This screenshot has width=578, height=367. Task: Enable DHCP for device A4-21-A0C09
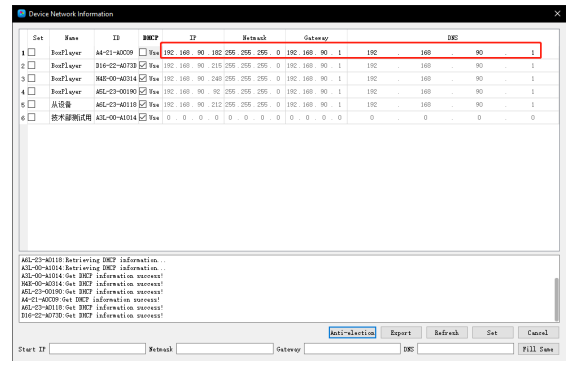point(143,52)
